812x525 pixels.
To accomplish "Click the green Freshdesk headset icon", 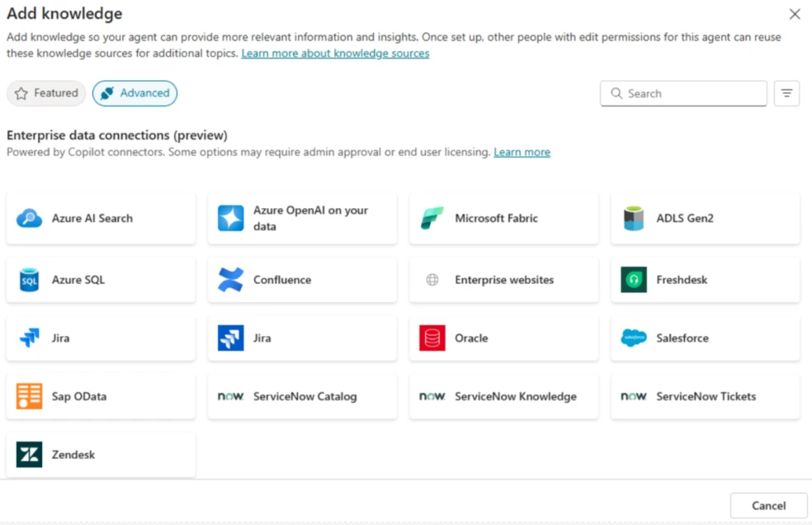I will pyautogui.click(x=634, y=280).
